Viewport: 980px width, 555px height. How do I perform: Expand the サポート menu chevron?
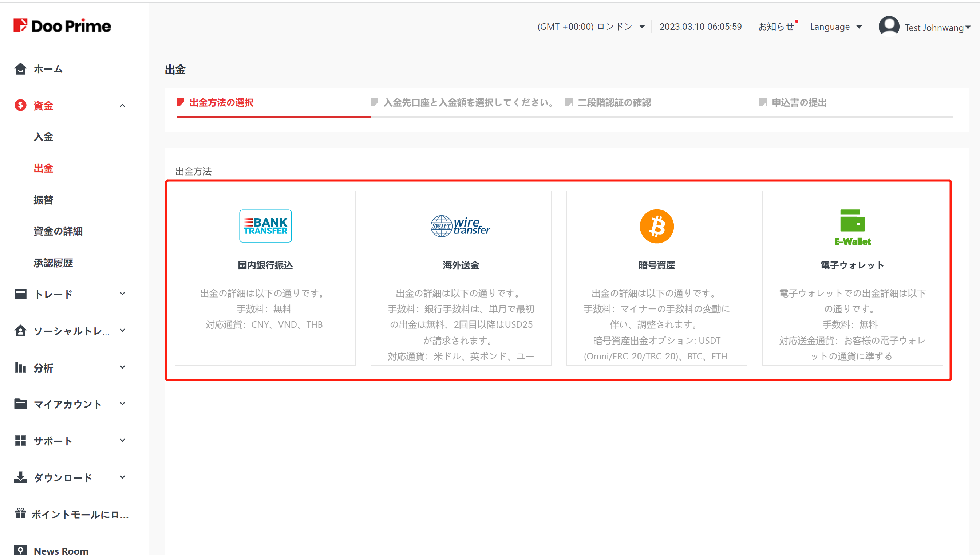[122, 440]
